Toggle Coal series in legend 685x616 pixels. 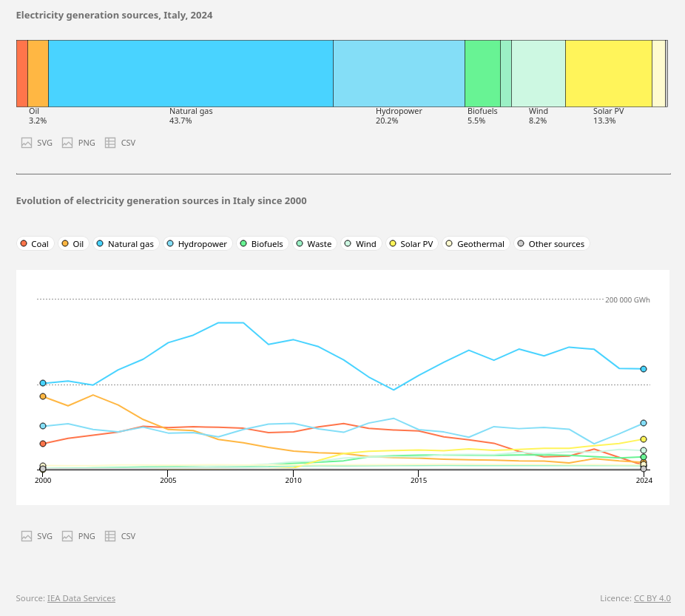35,244
